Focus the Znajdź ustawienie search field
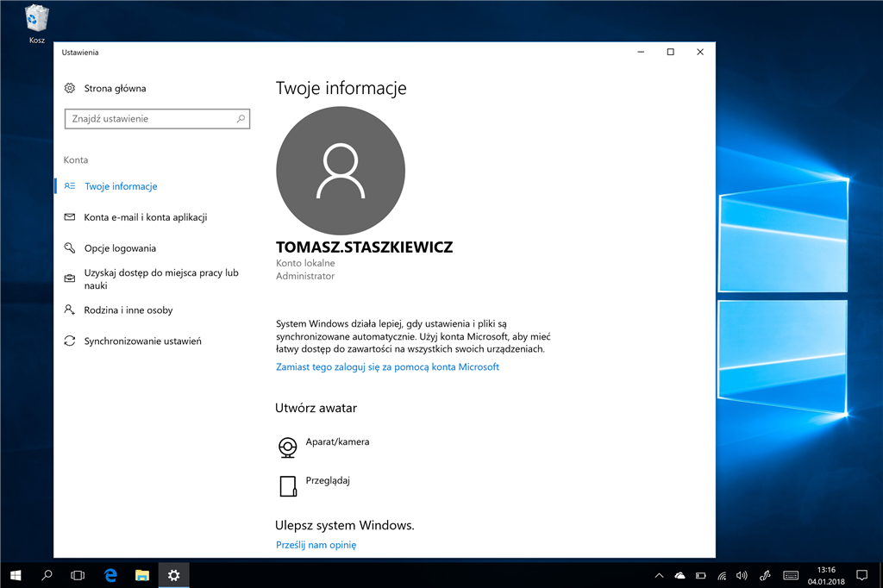The height and width of the screenshot is (588, 883). point(148,119)
